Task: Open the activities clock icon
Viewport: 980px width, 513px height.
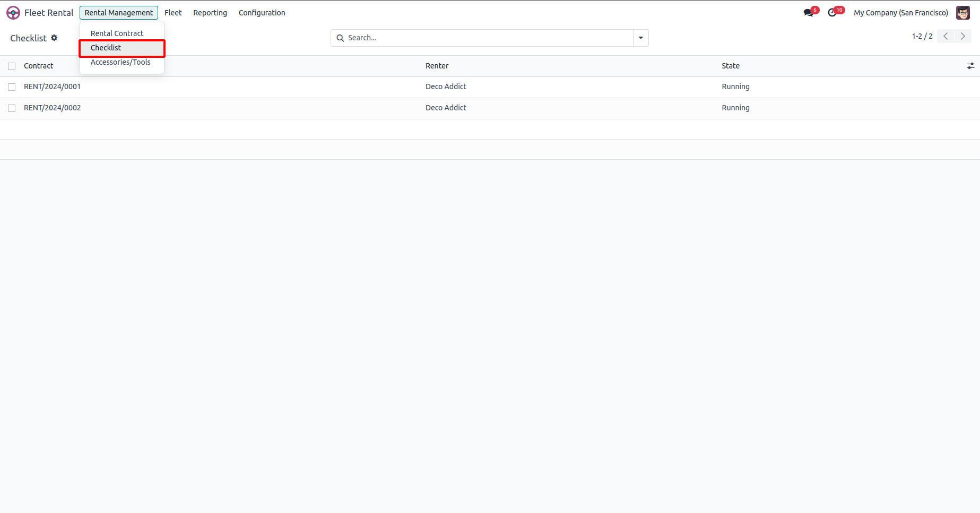Action: pyautogui.click(x=832, y=13)
